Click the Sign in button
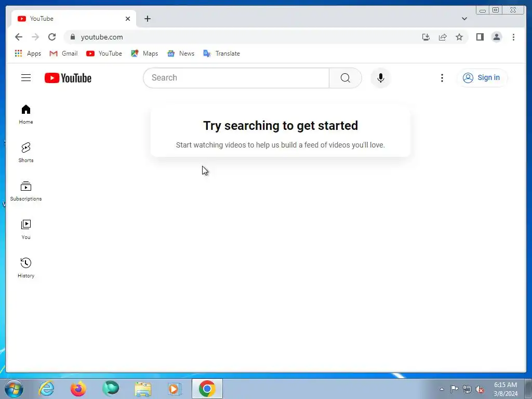532x399 pixels. tap(482, 78)
